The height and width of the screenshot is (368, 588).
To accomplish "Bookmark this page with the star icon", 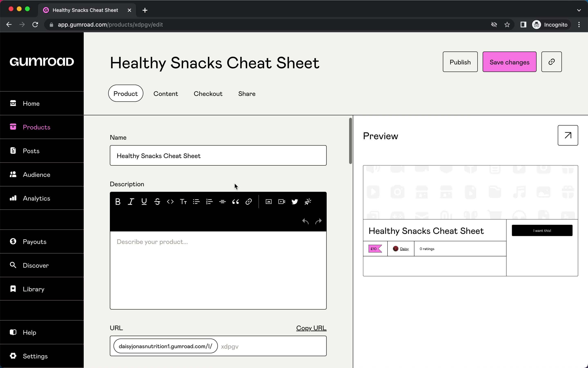I will click(507, 25).
